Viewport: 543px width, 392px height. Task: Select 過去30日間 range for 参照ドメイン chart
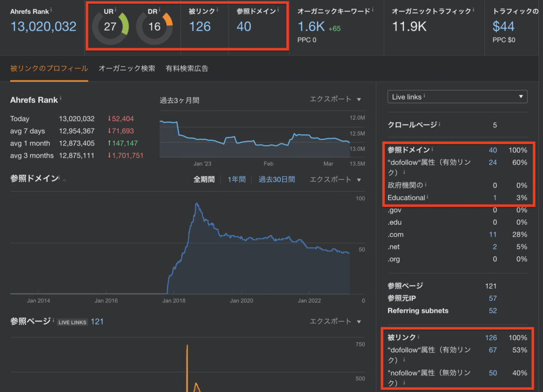(x=276, y=180)
